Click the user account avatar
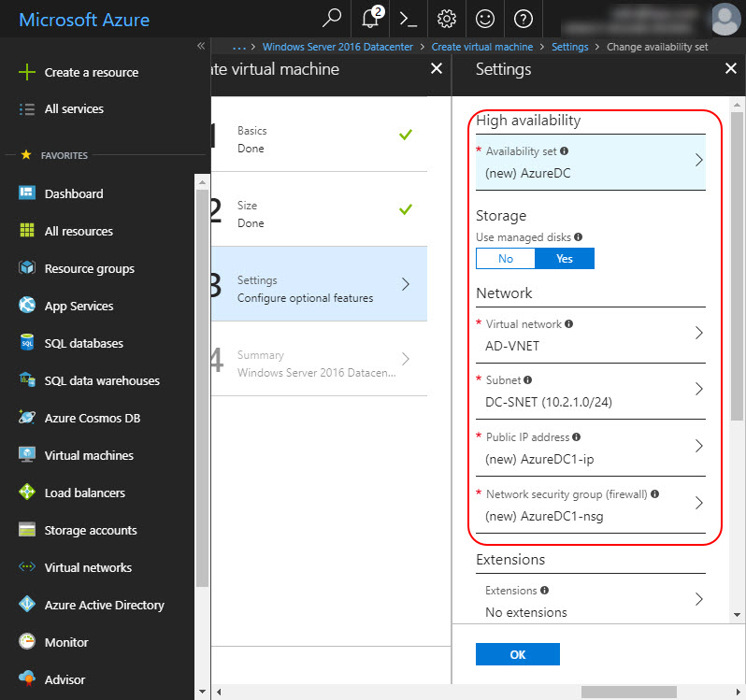The image size is (746, 700). pyautogui.click(x=725, y=19)
